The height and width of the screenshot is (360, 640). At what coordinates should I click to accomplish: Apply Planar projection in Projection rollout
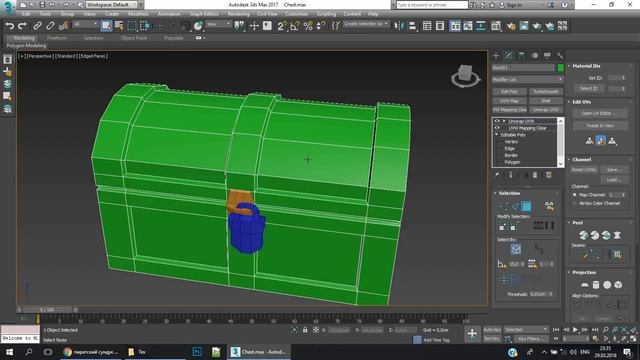pos(584,285)
